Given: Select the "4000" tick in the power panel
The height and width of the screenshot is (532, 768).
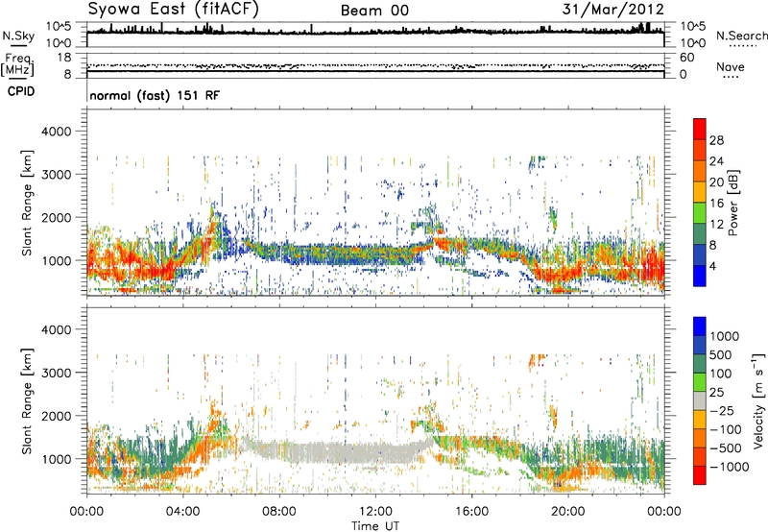Looking at the screenshot, I should click(56, 132).
